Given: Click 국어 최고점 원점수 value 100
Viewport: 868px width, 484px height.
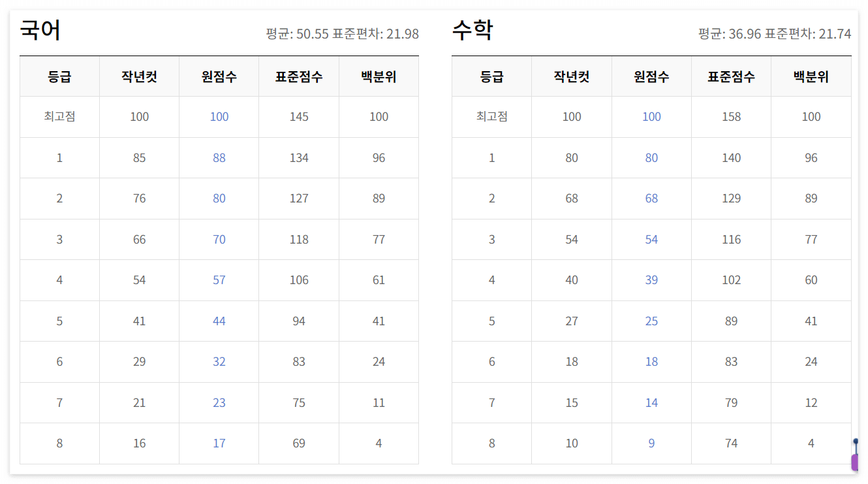Looking at the screenshot, I should point(219,117).
